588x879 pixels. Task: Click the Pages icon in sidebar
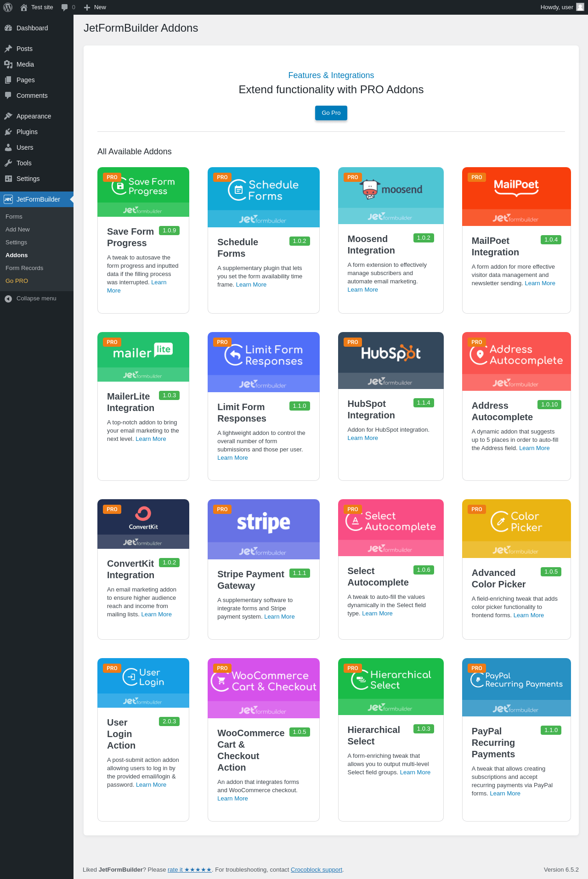tap(8, 80)
